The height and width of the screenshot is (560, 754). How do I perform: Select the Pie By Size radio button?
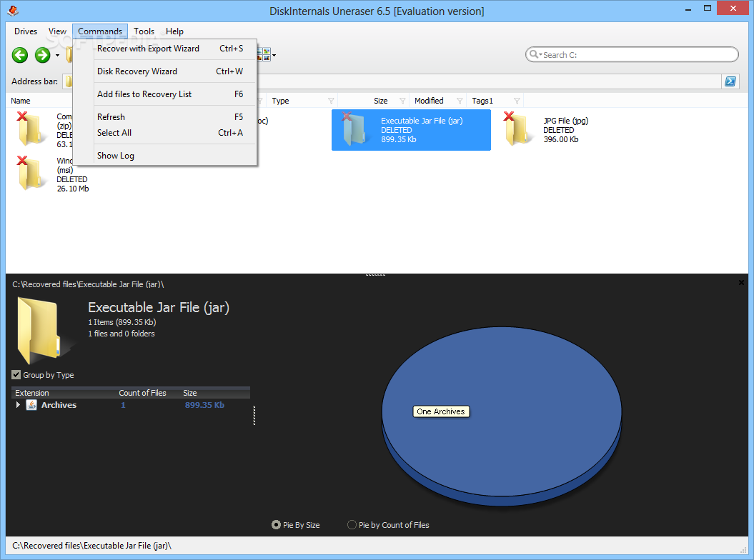point(276,525)
